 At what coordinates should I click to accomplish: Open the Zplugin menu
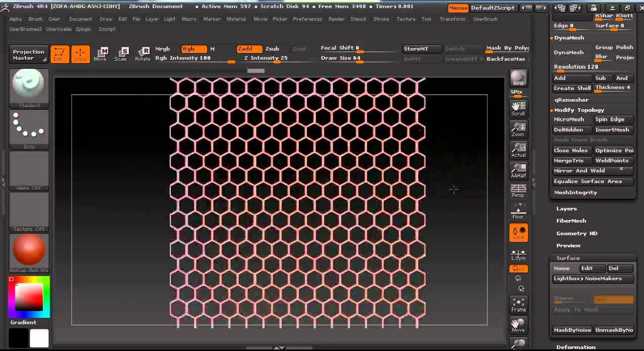[x=83, y=29]
